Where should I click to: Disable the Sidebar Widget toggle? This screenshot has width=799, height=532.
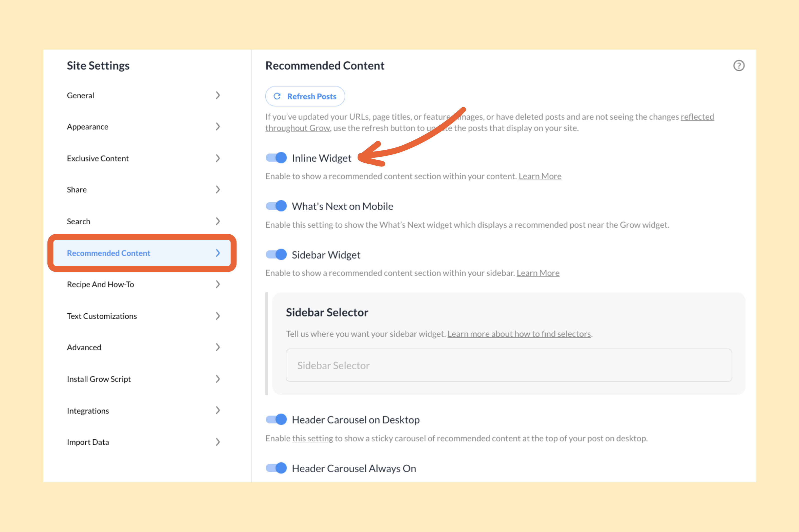coord(276,254)
